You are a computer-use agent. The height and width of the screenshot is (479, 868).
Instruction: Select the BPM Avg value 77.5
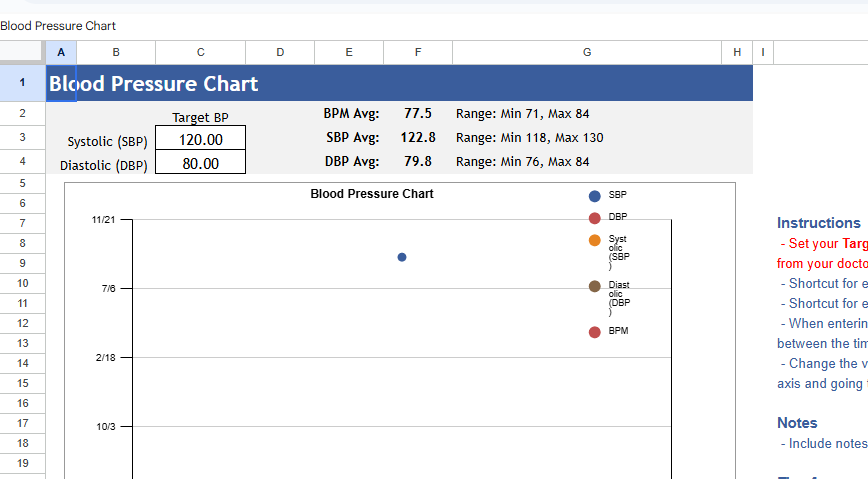click(418, 114)
